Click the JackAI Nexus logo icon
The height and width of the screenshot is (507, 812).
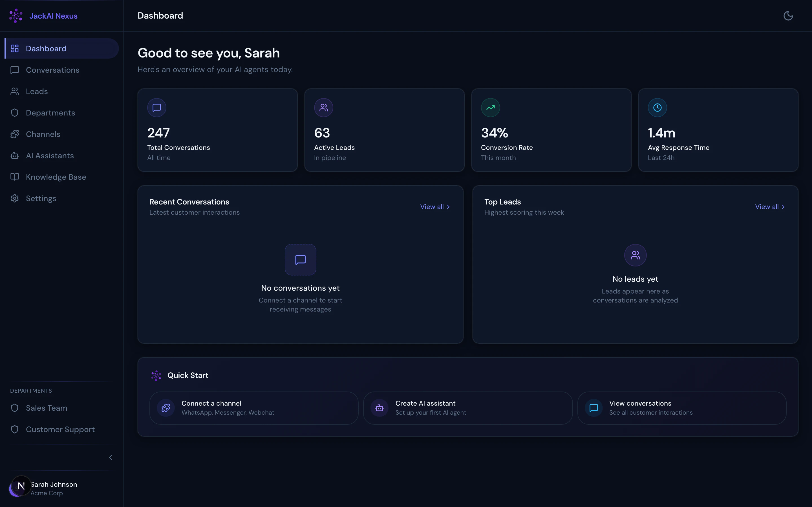click(16, 16)
